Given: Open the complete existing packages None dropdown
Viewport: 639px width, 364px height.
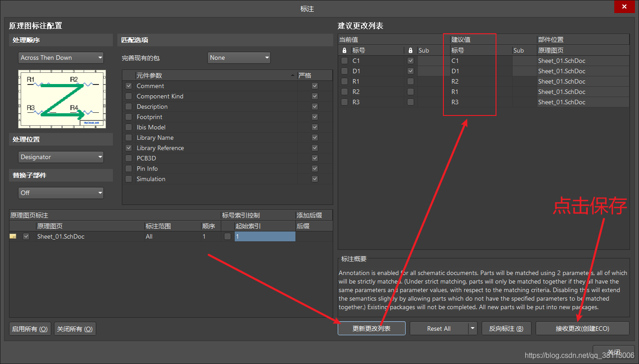Looking at the screenshot, I should [239, 58].
